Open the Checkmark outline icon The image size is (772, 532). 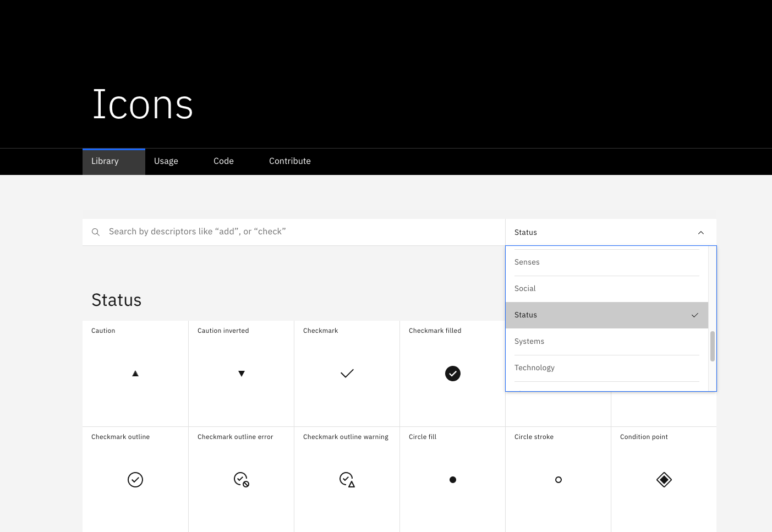click(135, 480)
